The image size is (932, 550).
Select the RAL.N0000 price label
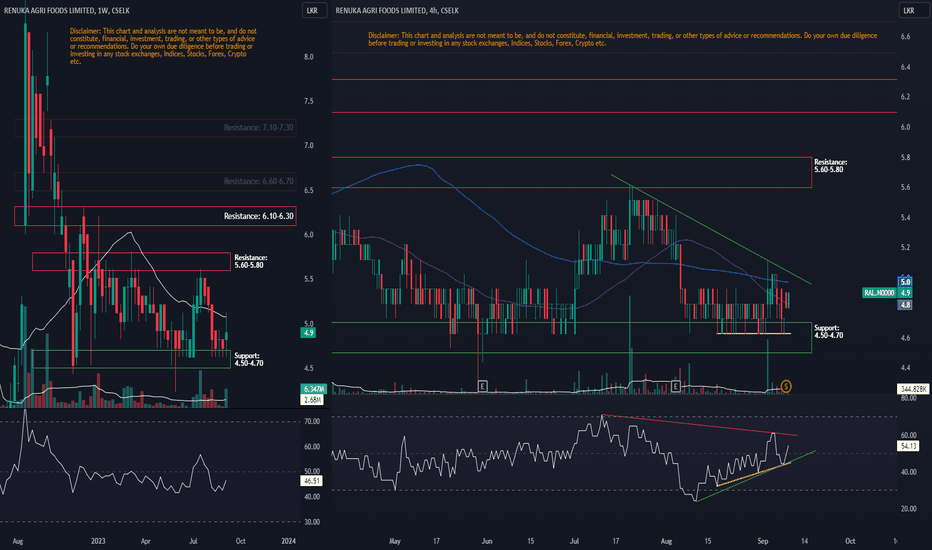coord(879,293)
